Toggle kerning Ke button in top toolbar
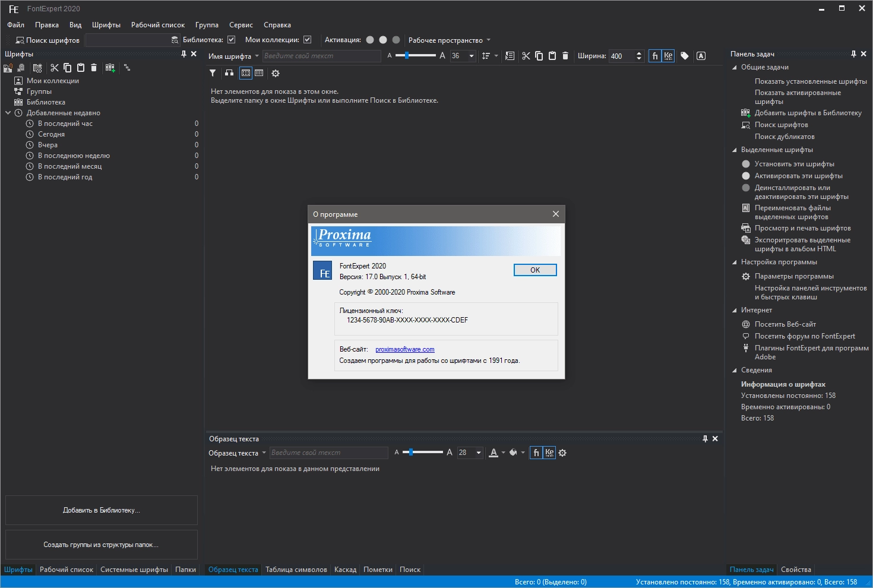Screen dimensions: 873x588 pyautogui.click(x=668, y=56)
